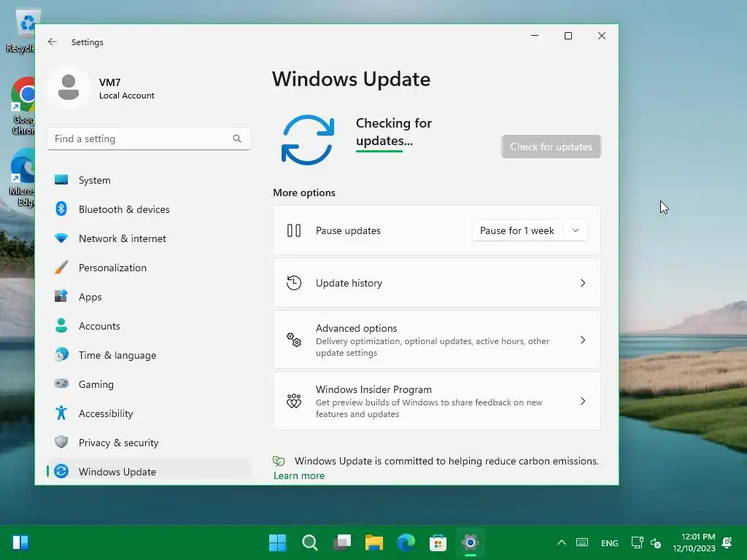This screenshot has width=747, height=560.
Task: Click the VM7 Local Account name
Action: pyautogui.click(x=127, y=88)
